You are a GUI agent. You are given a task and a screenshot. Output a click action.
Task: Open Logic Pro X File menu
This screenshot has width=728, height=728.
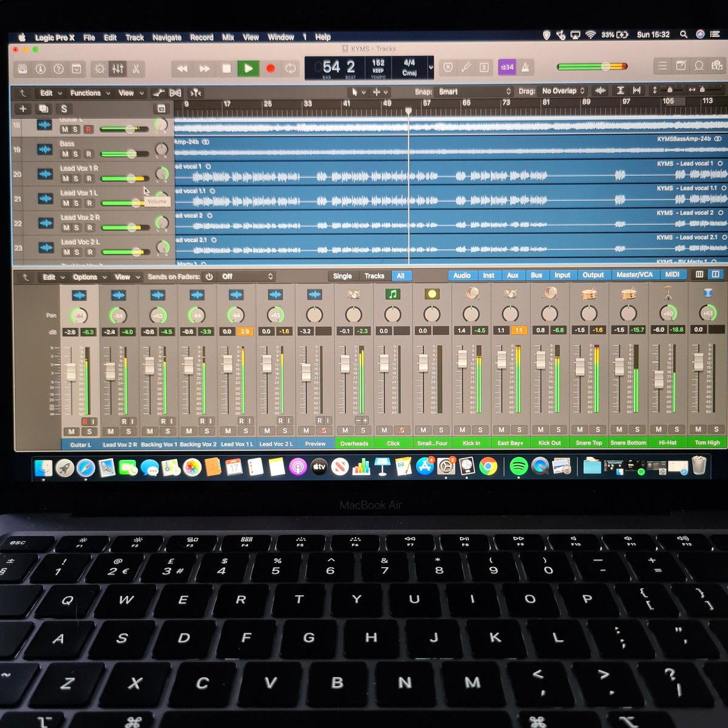coord(89,38)
